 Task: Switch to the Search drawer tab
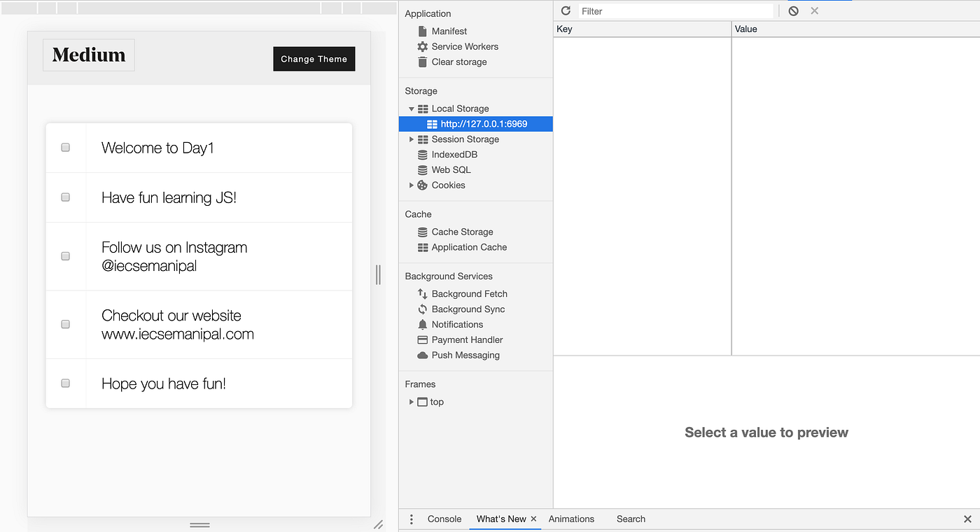coord(631,519)
